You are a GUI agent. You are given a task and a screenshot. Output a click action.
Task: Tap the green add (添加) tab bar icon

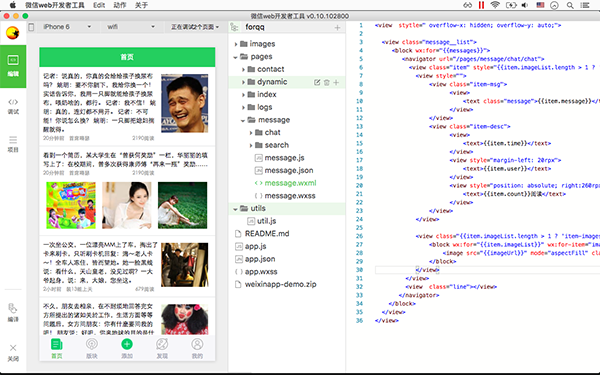127,348
